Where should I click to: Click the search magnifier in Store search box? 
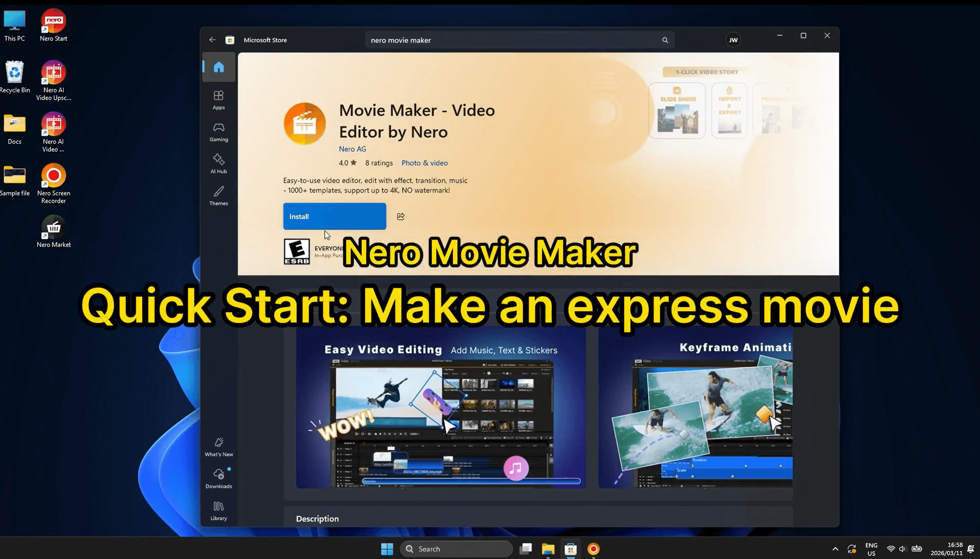pyautogui.click(x=665, y=40)
